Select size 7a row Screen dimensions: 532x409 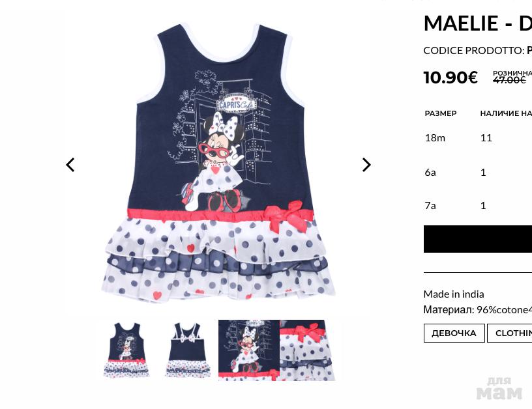[478, 205]
